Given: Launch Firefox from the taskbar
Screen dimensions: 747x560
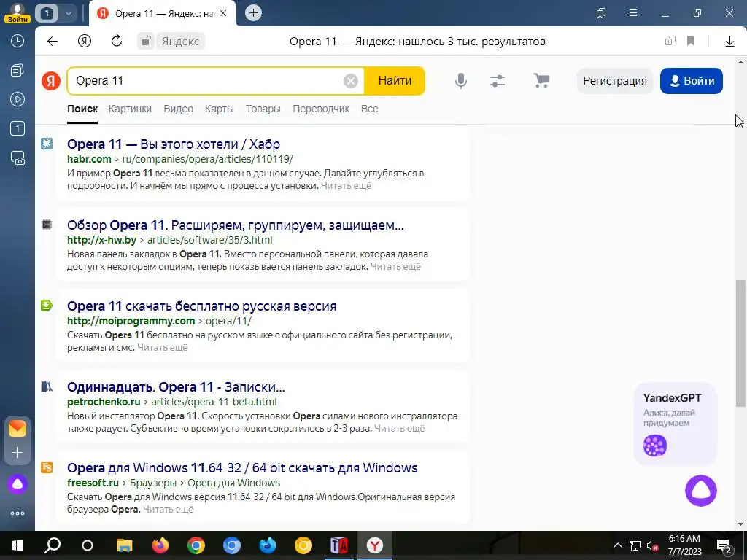Looking at the screenshot, I should (160, 545).
